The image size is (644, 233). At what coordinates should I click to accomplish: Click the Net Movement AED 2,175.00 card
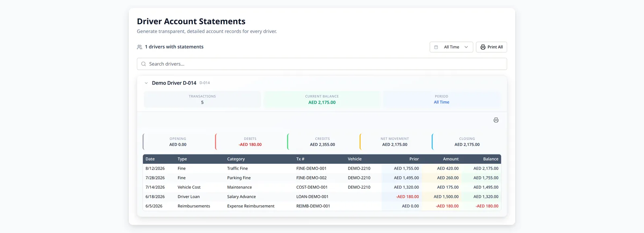pos(394,141)
